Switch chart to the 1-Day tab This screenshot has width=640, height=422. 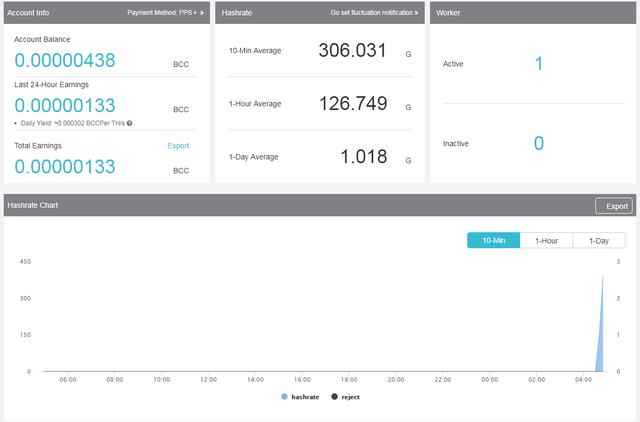click(x=598, y=240)
